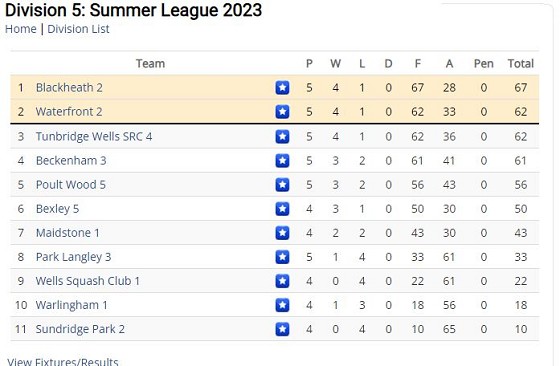
Task: Click the Team column header
Action: 150,64
